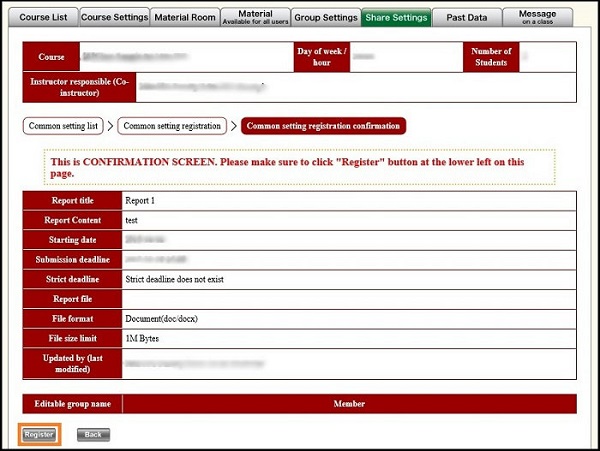Go to the Material Room tab
The width and height of the screenshot is (600, 451).
pos(185,17)
